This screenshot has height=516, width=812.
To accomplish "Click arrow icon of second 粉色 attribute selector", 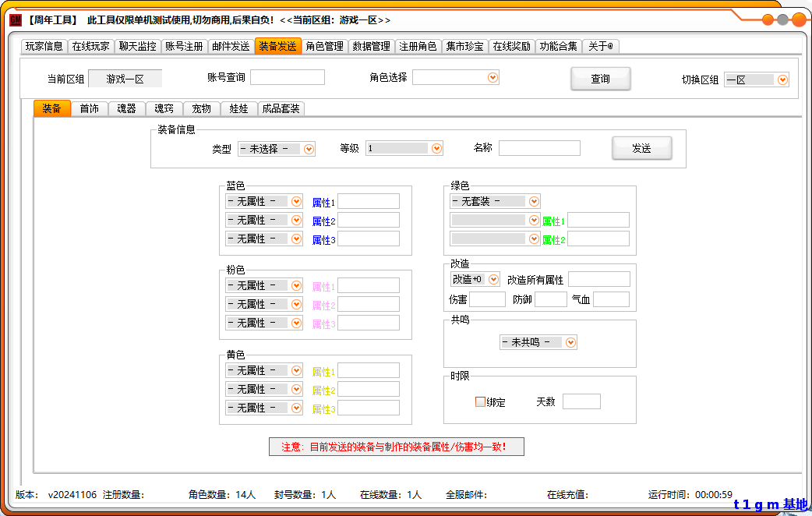I will [x=296, y=304].
